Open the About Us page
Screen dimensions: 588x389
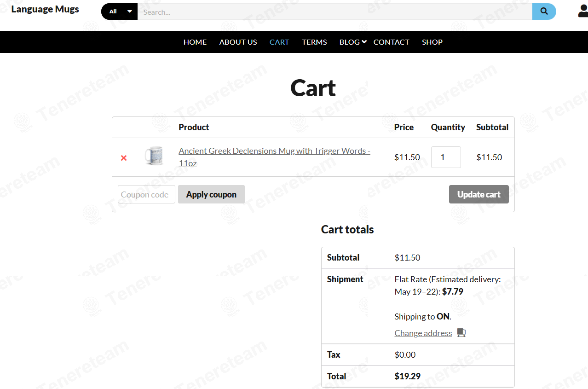(x=238, y=42)
